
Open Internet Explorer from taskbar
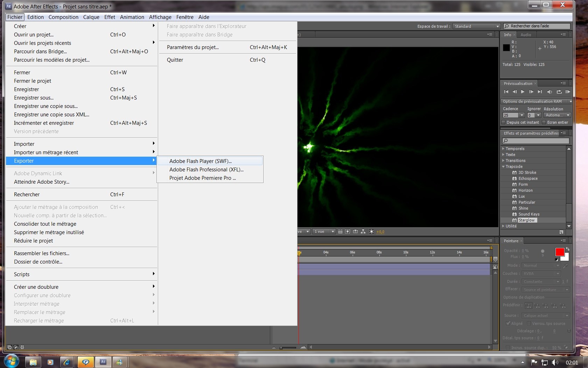tap(66, 362)
